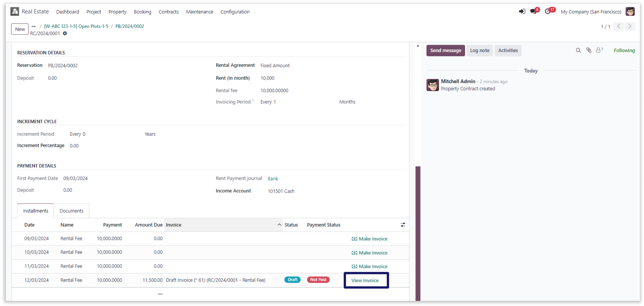Click Income Account value 101501 Cash
This screenshot has width=644, height=306.
tap(281, 191)
